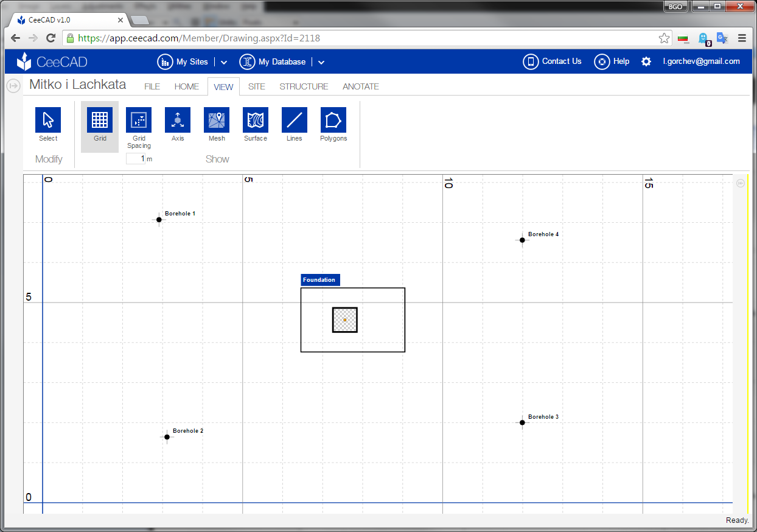Click the Borehole 4 label text
757x532 pixels.
pyautogui.click(x=543, y=234)
